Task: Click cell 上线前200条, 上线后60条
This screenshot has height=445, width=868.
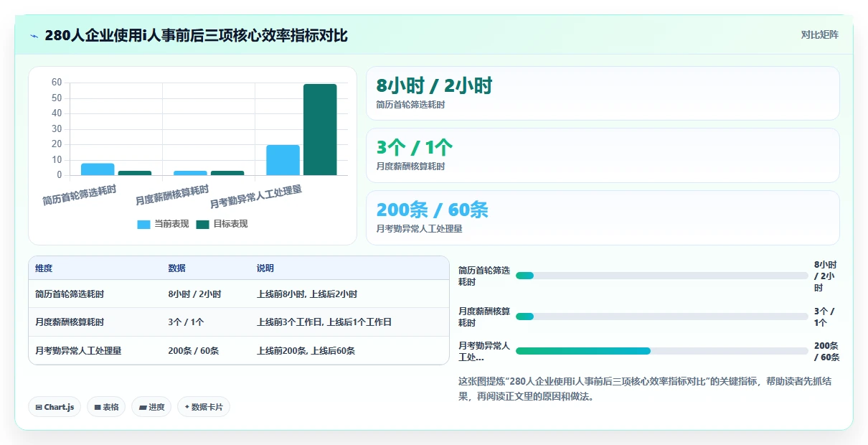Action: [x=306, y=351]
